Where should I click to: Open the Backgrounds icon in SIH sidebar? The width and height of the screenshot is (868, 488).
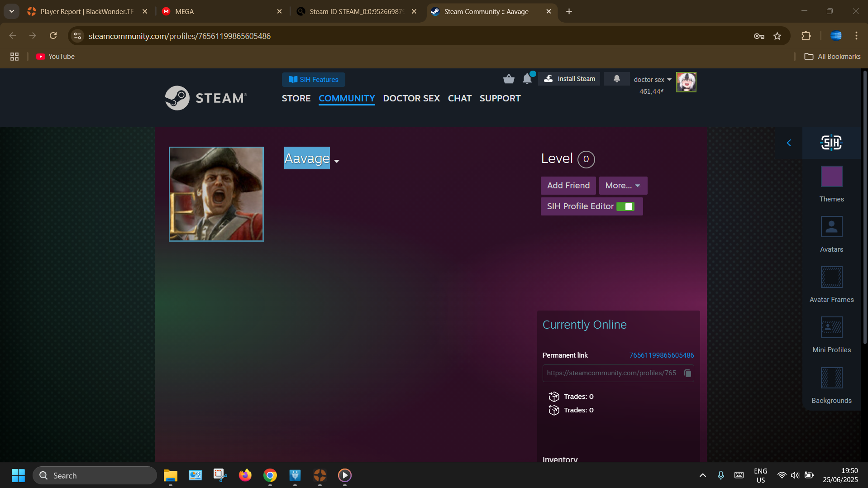pyautogui.click(x=831, y=378)
